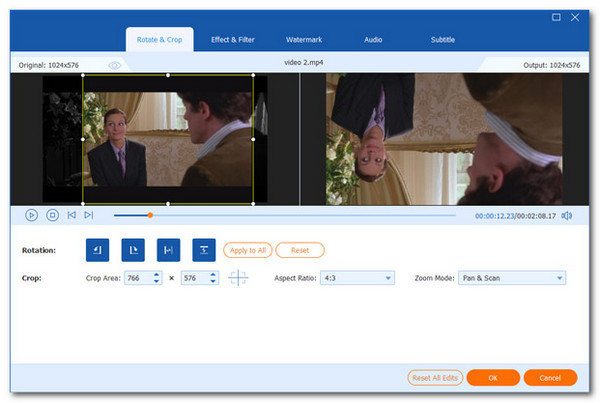Screen dimensions: 600x403
Task: Rotate video left 90 degrees
Action: click(x=97, y=250)
